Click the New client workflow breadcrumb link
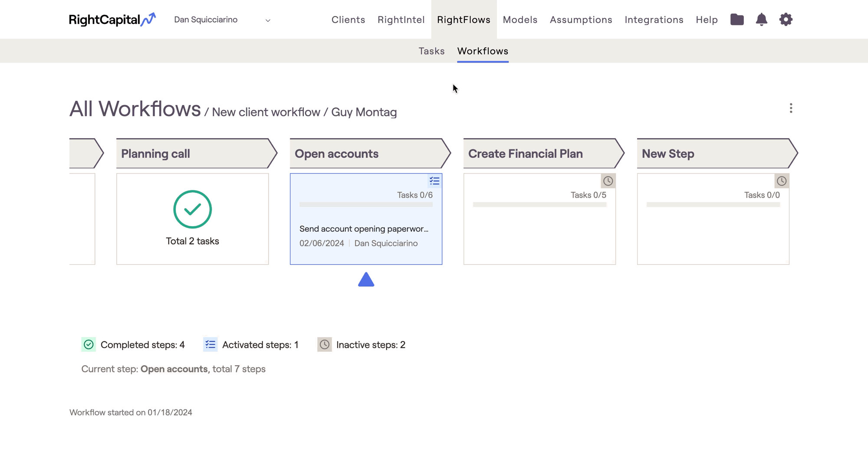The width and height of the screenshot is (868, 476). click(x=266, y=112)
